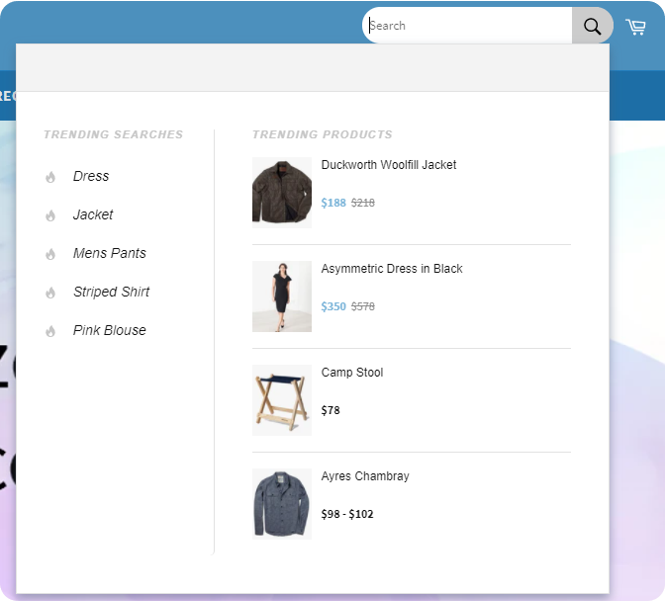Click the $188 sale price

click(x=333, y=203)
